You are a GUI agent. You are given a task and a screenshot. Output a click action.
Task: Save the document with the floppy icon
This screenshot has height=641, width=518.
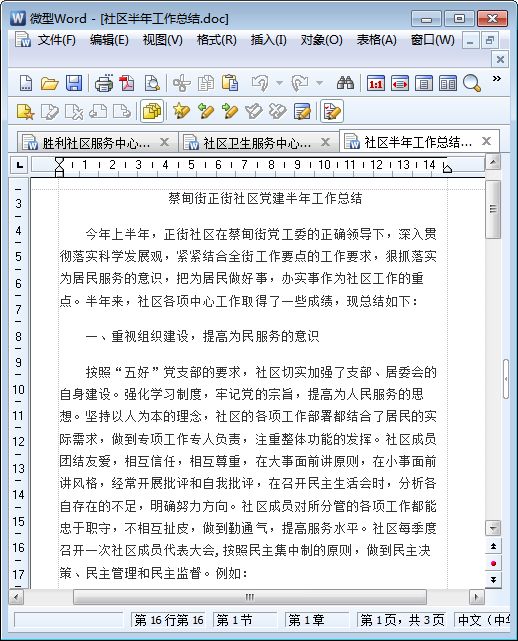coord(74,83)
